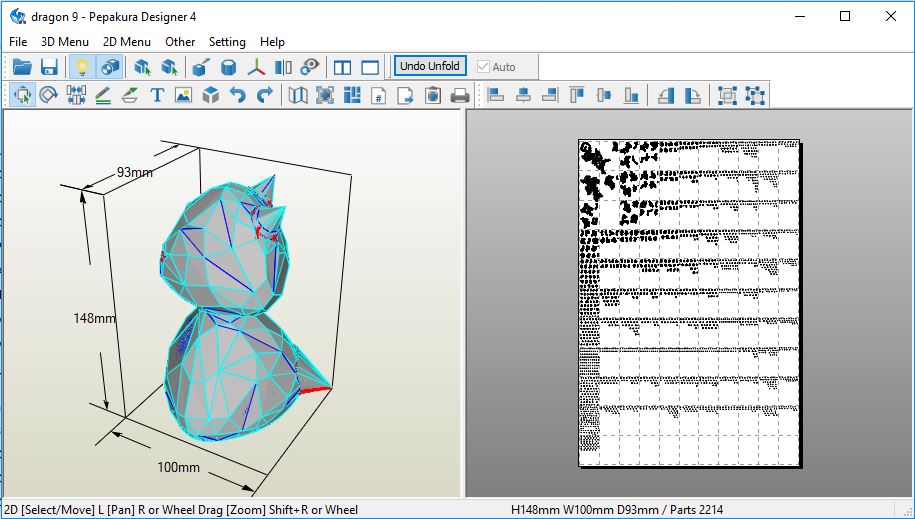Toggle the textured cubes display button
Image resolution: width=915 pixels, height=519 pixels.
point(110,67)
